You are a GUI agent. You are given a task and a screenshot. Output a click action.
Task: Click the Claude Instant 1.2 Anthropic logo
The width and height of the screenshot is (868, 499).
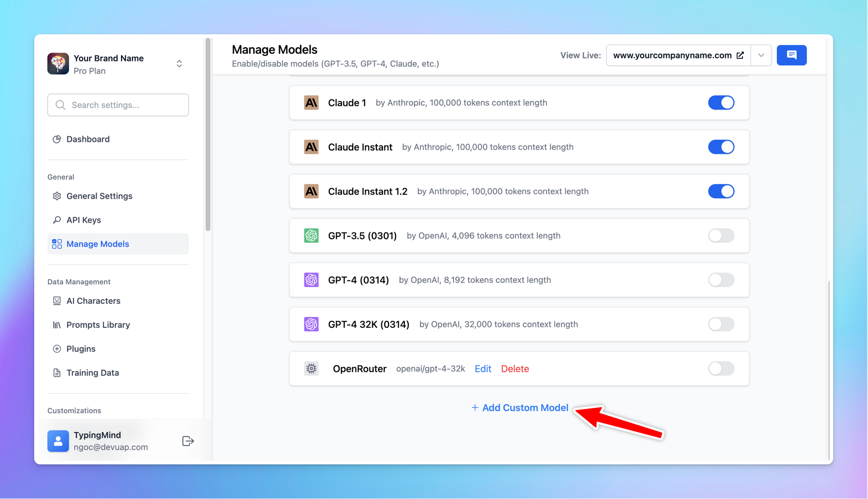pos(311,191)
